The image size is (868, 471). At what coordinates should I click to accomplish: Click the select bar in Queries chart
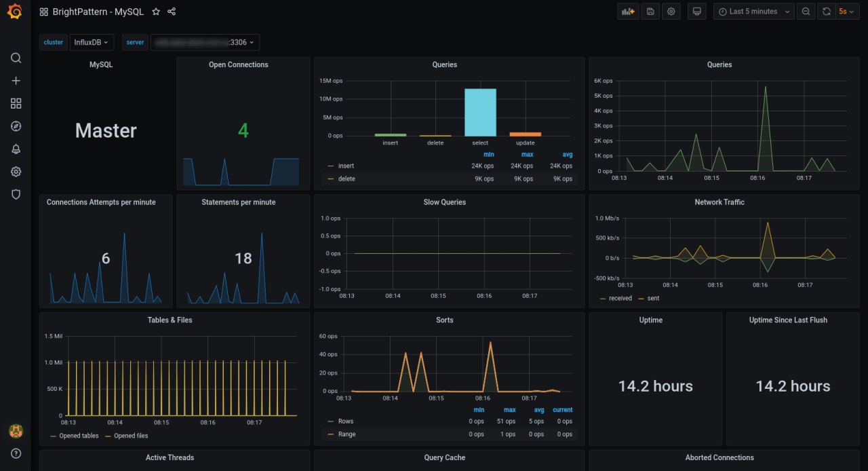[480, 112]
